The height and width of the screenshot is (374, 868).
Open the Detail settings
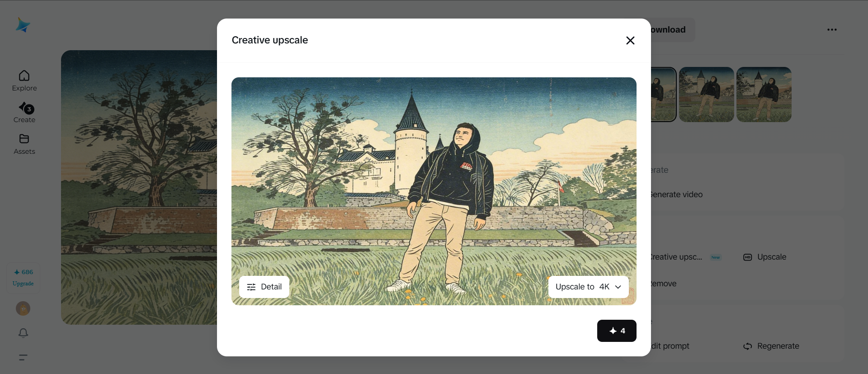click(264, 287)
